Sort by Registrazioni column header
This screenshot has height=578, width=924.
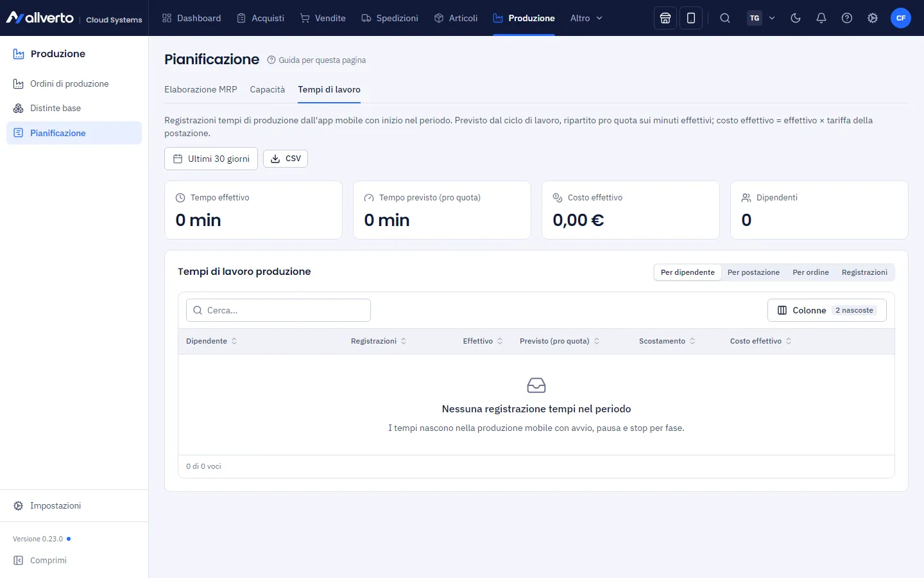(379, 341)
